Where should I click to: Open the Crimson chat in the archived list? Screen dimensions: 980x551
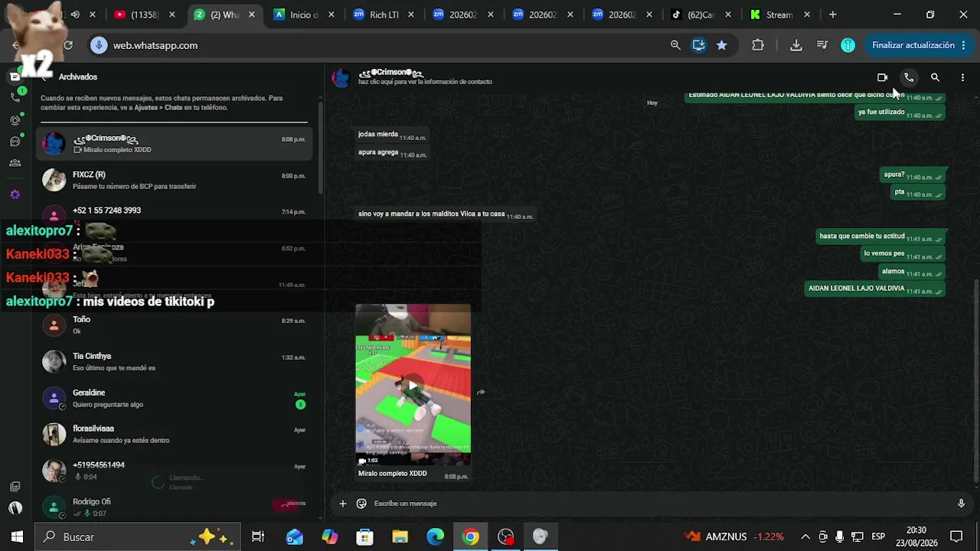(x=175, y=144)
